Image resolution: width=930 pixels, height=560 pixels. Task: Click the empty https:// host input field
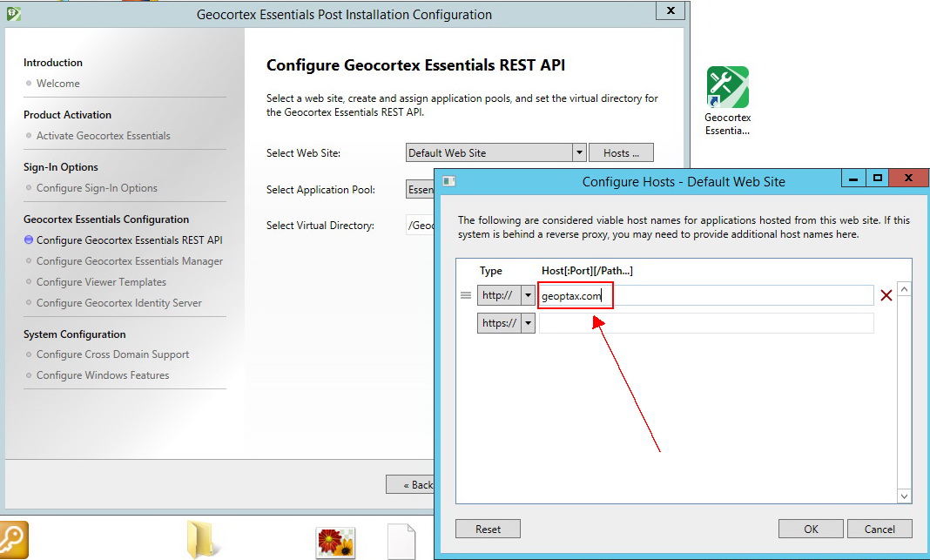click(706, 323)
